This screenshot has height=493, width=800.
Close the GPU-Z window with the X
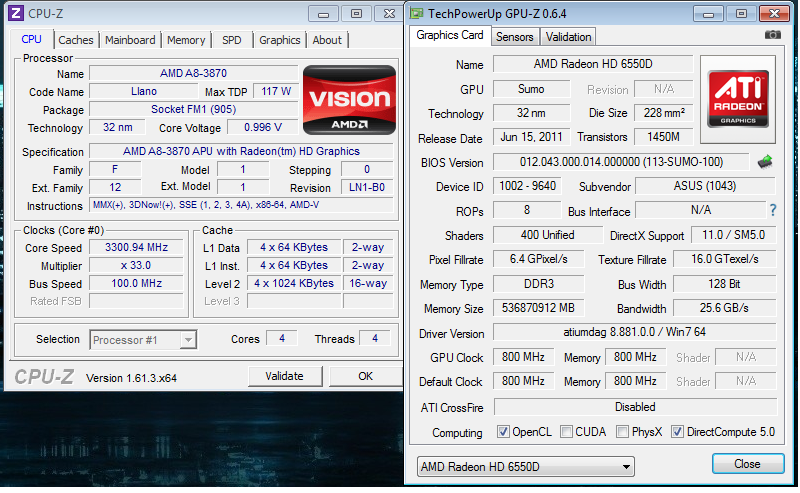(x=774, y=14)
